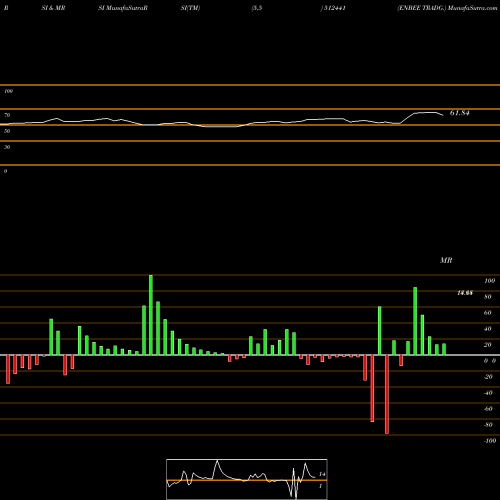Click the ENBEE TRADG. MunafaSutra.com header text

(447, 8)
